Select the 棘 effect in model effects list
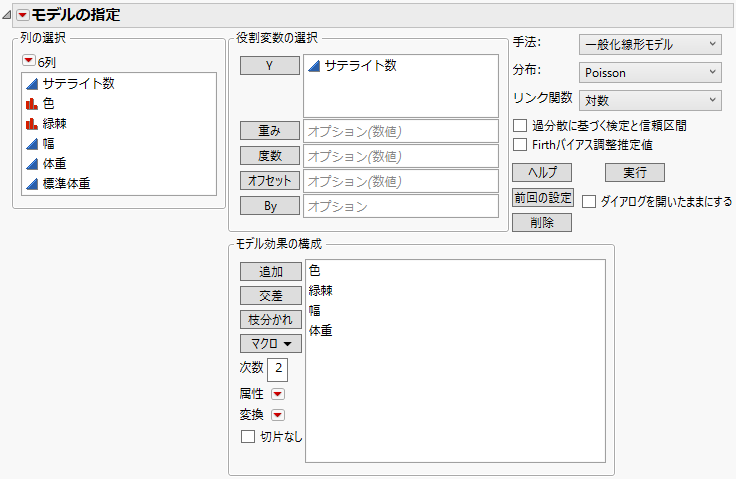The width and height of the screenshot is (736, 479). coord(321,291)
